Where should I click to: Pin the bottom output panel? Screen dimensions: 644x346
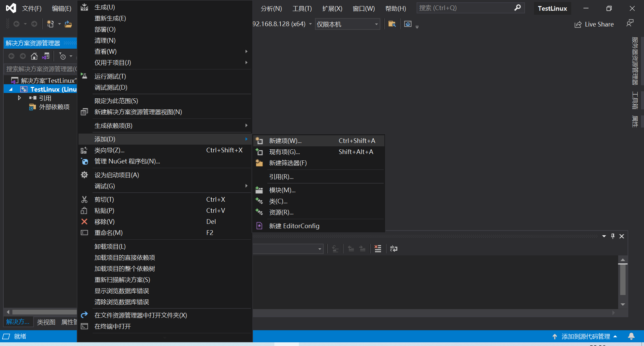(x=612, y=236)
